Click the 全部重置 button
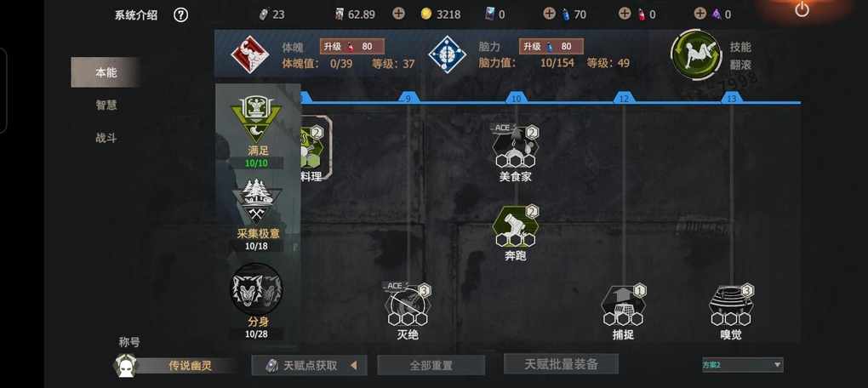 point(431,365)
